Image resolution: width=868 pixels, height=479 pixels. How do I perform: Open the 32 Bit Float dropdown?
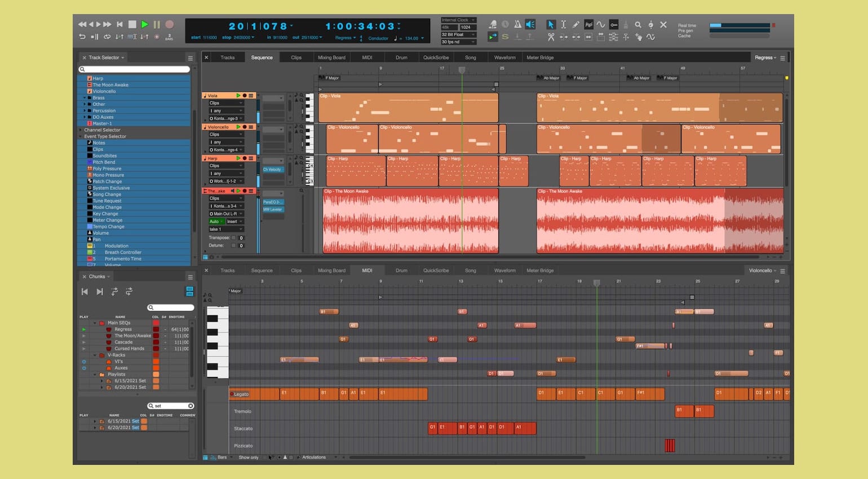(458, 34)
